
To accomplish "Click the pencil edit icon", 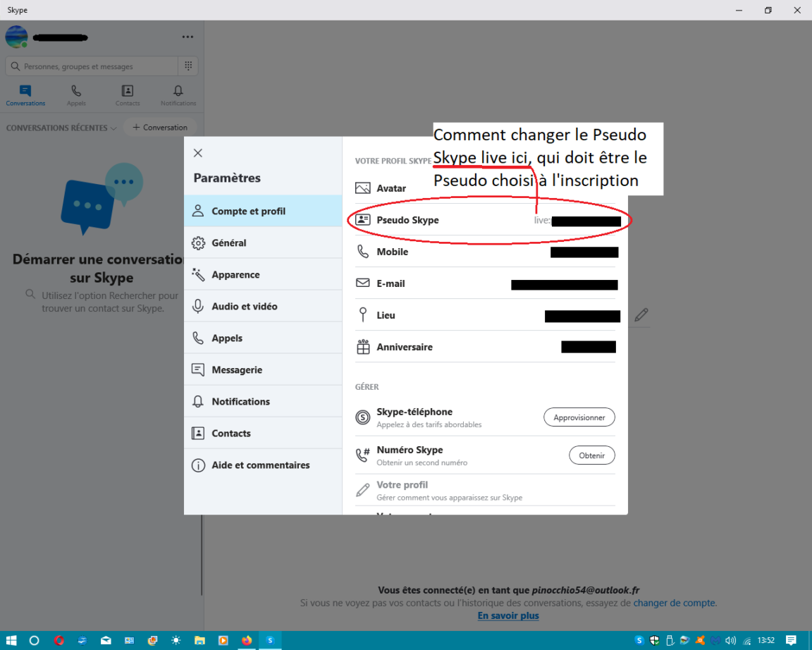I will point(641,315).
